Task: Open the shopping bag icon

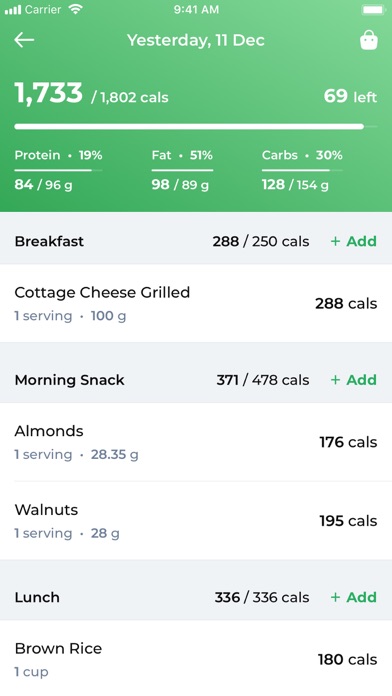Action: point(368,40)
